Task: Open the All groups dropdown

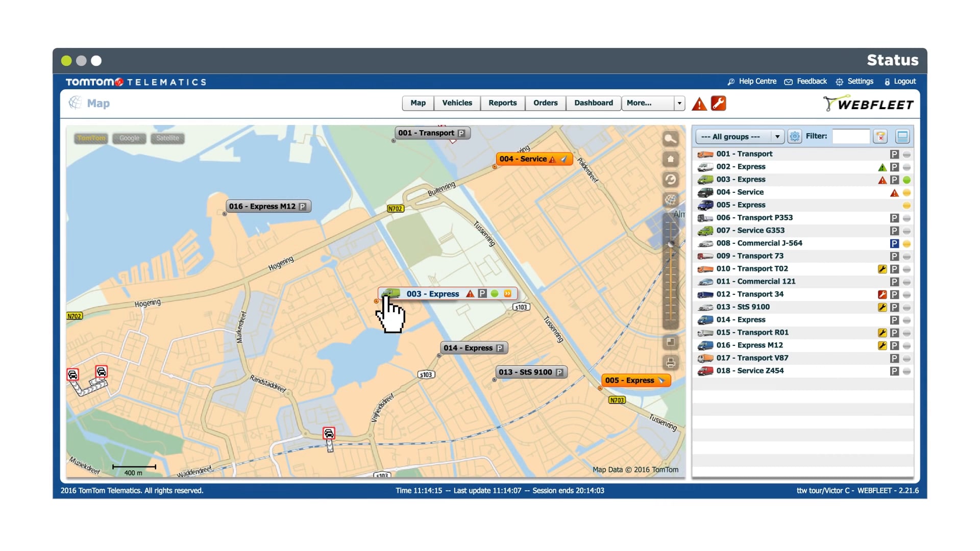Action: (x=740, y=137)
